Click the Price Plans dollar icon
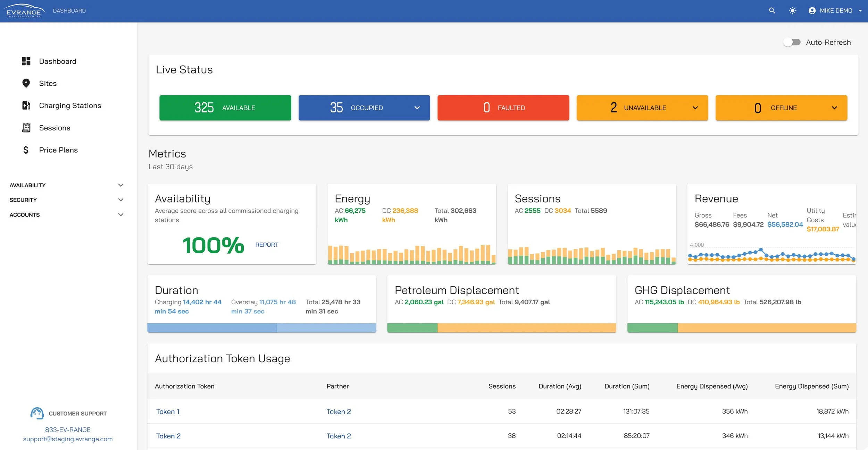 pyautogui.click(x=26, y=150)
